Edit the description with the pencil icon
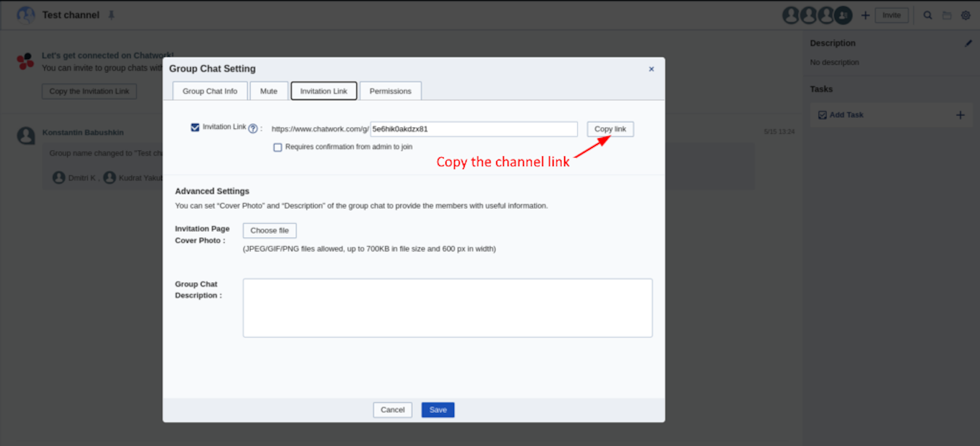 click(x=968, y=43)
